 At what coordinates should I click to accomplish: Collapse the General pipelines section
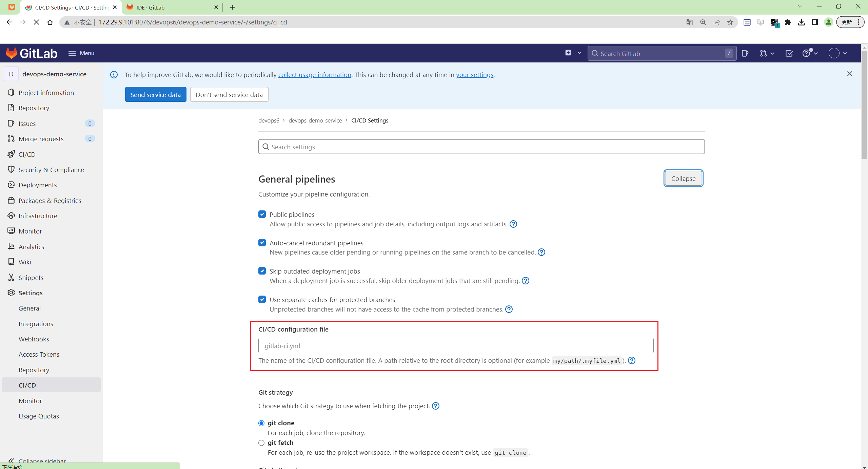click(683, 179)
